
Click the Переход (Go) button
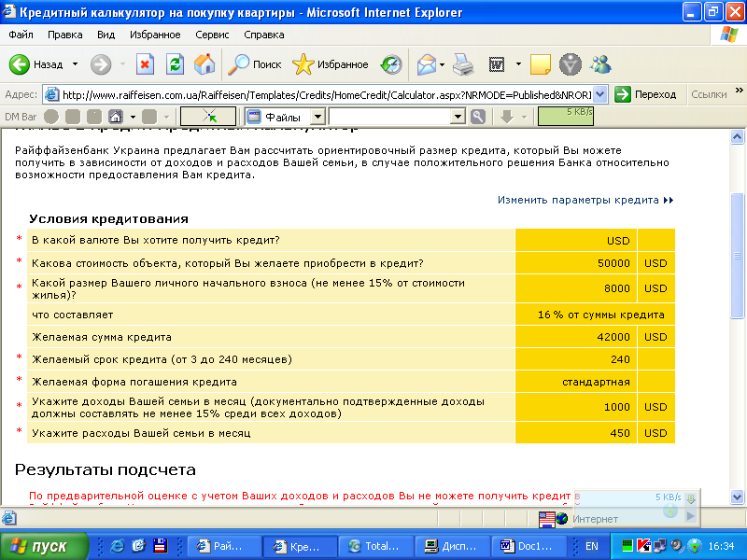click(x=646, y=94)
